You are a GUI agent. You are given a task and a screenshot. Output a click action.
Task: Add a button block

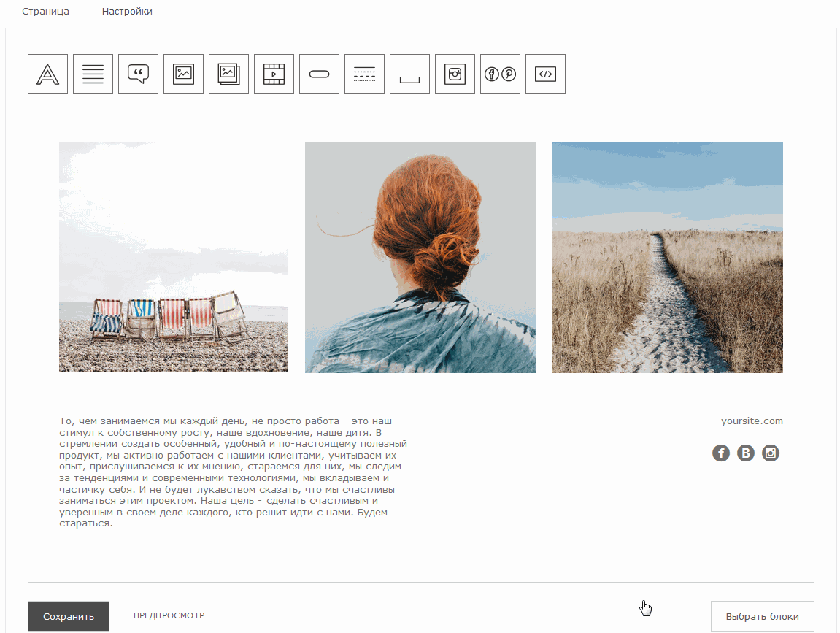coord(319,74)
